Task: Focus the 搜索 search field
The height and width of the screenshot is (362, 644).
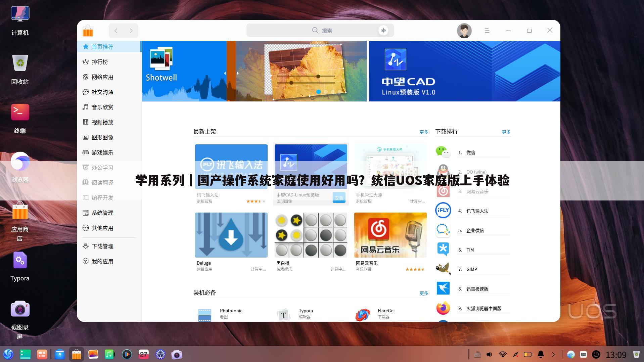Action: coord(320,30)
